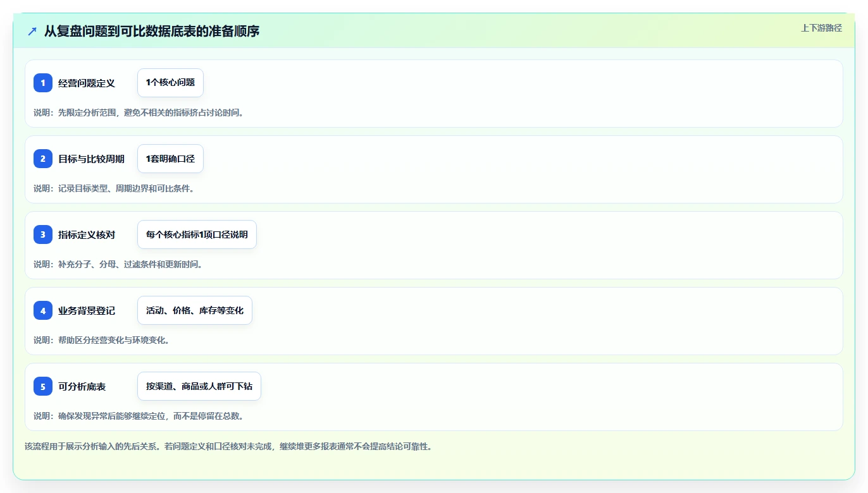The image size is (868, 493).
Task: Click the 活动、价格、库存等变化 chip
Action: click(195, 310)
